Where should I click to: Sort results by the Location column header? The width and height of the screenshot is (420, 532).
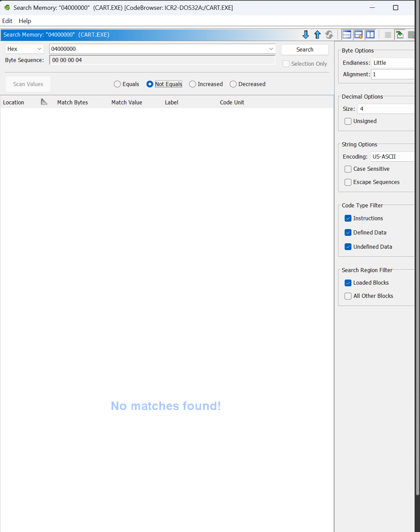[x=14, y=102]
